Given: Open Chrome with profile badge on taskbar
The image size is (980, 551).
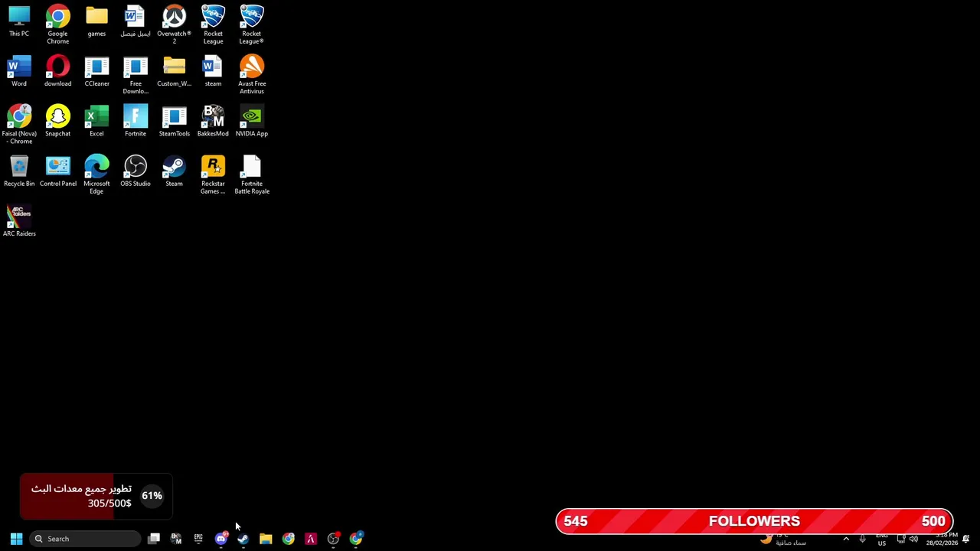Looking at the screenshot, I should (x=356, y=539).
